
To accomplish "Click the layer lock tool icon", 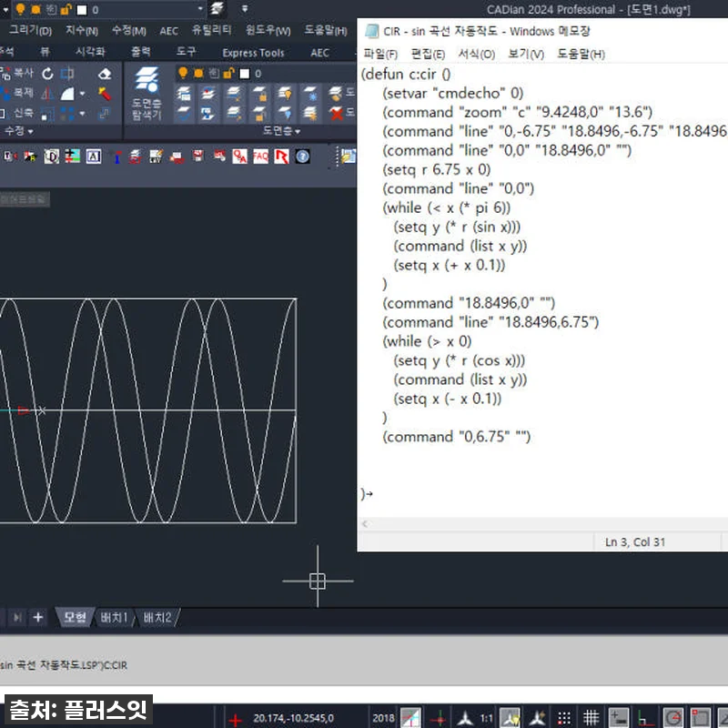I will pyautogui.click(x=260, y=94).
